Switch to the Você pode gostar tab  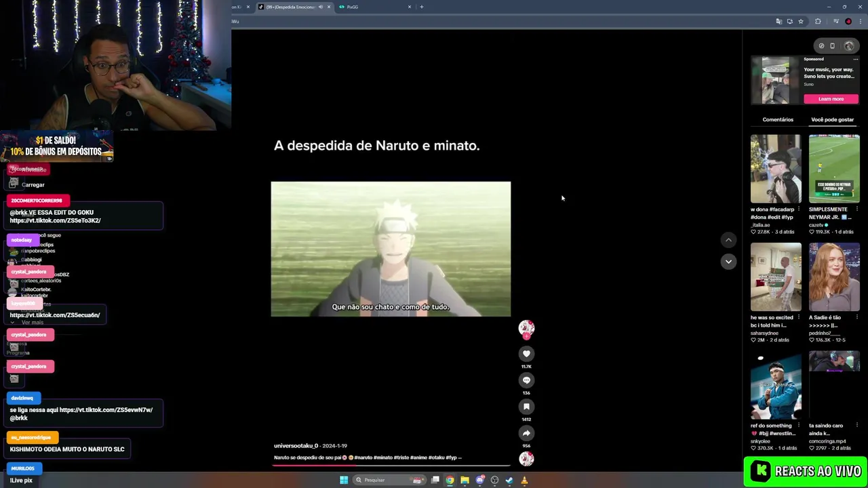(x=833, y=119)
